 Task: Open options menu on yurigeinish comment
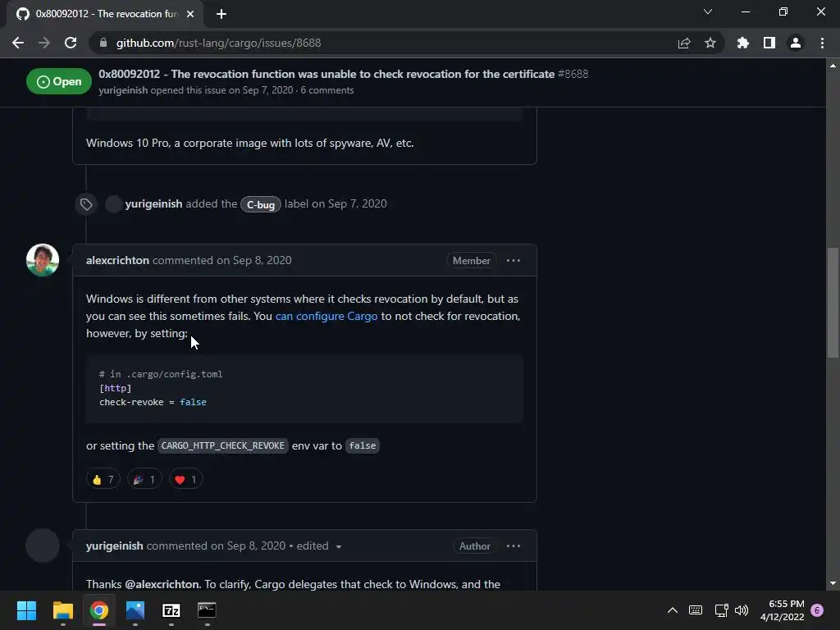[514, 546]
